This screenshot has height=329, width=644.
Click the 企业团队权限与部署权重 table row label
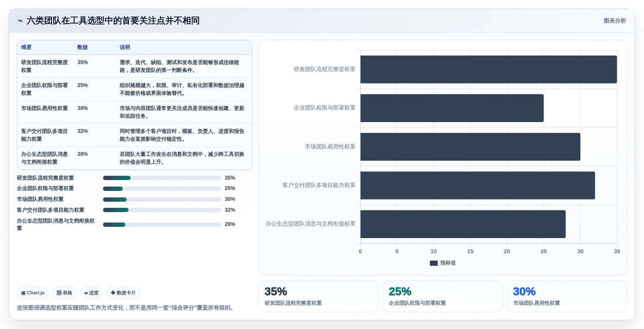click(x=45, y=89)
